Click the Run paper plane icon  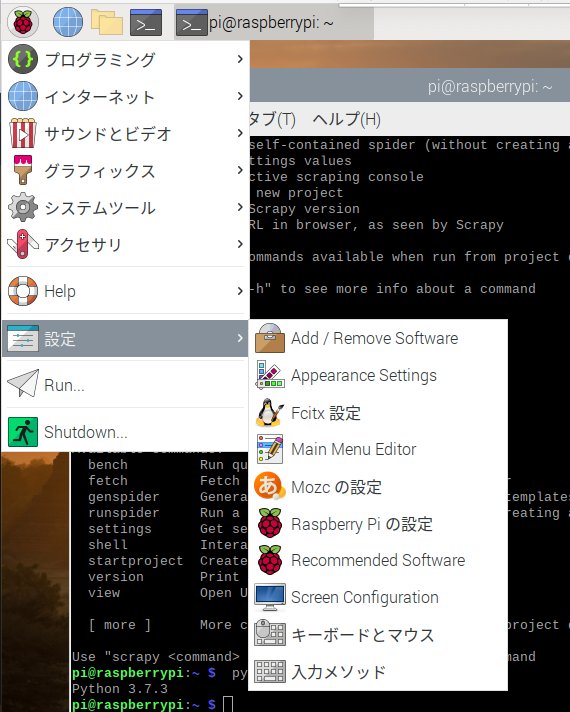pyautogui.click(x=23, y=383)
